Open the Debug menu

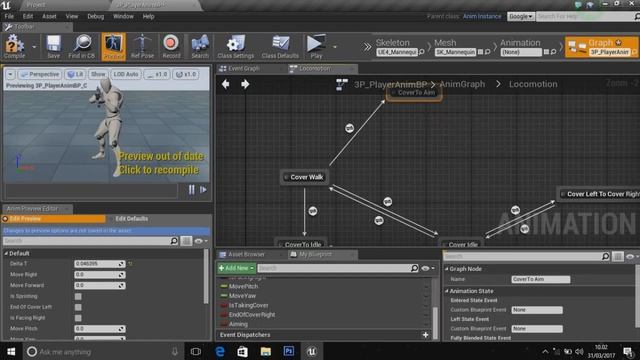point(96,16)
